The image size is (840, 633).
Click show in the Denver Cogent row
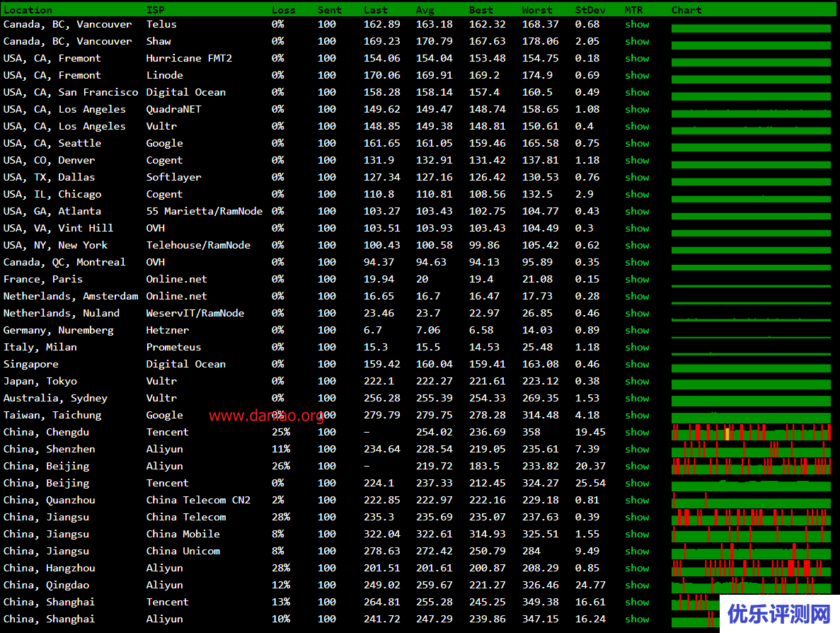coord(637,160)
